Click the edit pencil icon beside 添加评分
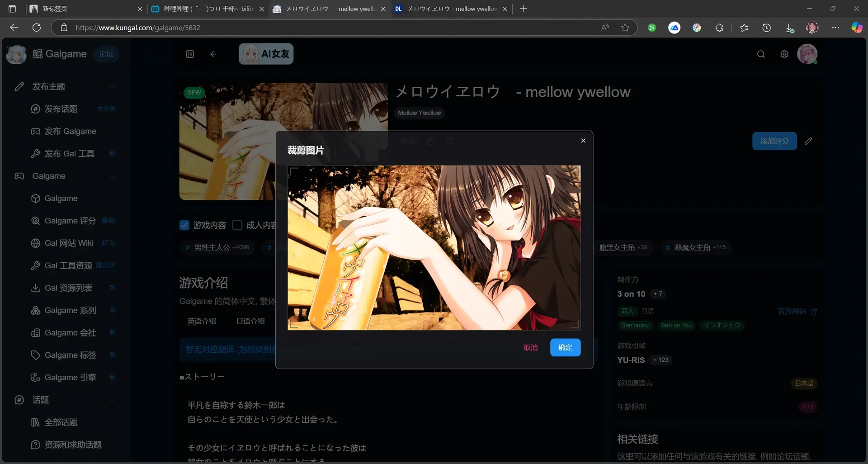 [808, 141]
